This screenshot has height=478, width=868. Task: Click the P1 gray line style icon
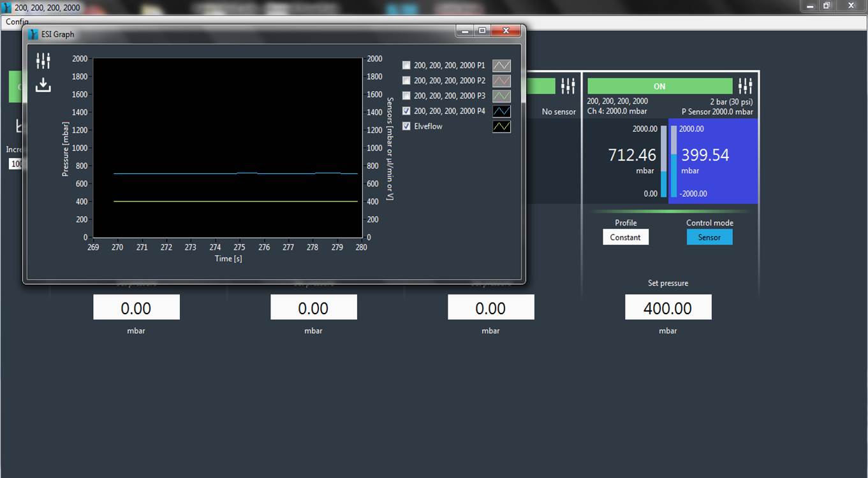501,66
